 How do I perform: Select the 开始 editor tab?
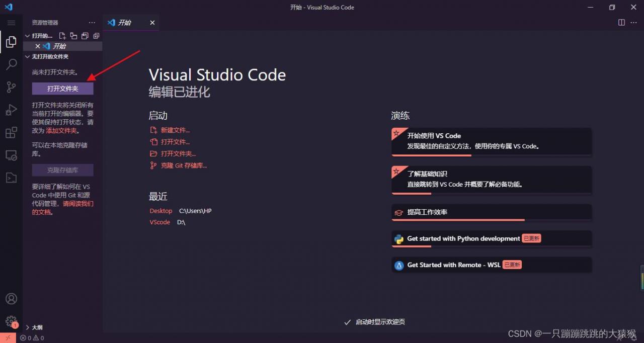point(131,23)
